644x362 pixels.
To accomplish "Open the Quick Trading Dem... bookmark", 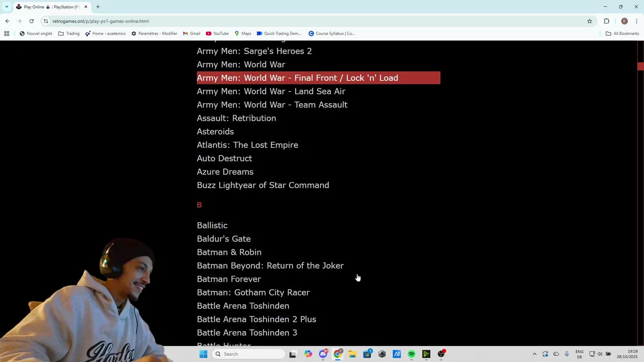I will [x=279, y=34].
